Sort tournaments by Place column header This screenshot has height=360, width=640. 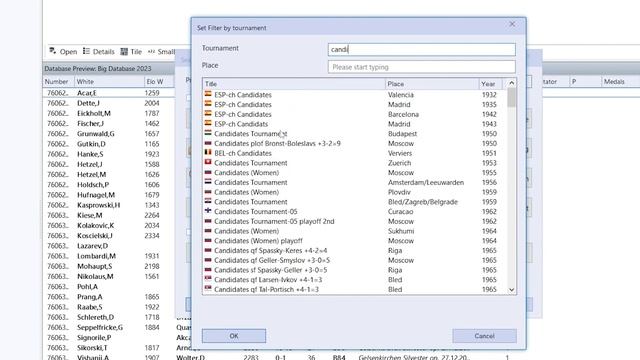click(x=432, y=84)
